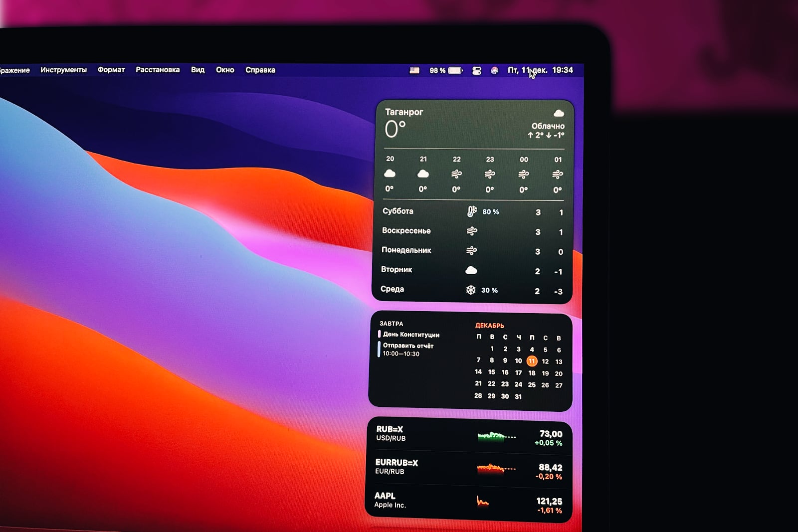The height and width of the screenshot is (532, 798).
Task: Click the 80 % precipitation chance for Суббота
Action: click(x=490, y=212)
